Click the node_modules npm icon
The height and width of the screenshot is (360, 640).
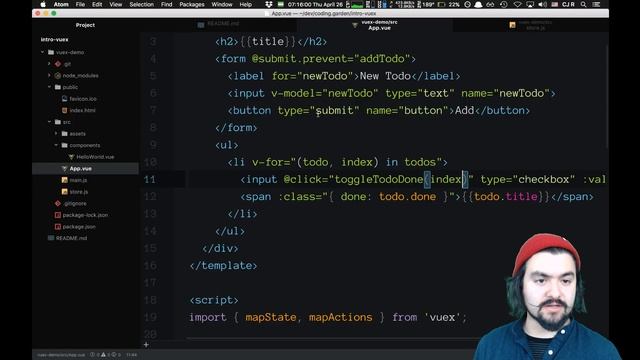tap(58, 76)
